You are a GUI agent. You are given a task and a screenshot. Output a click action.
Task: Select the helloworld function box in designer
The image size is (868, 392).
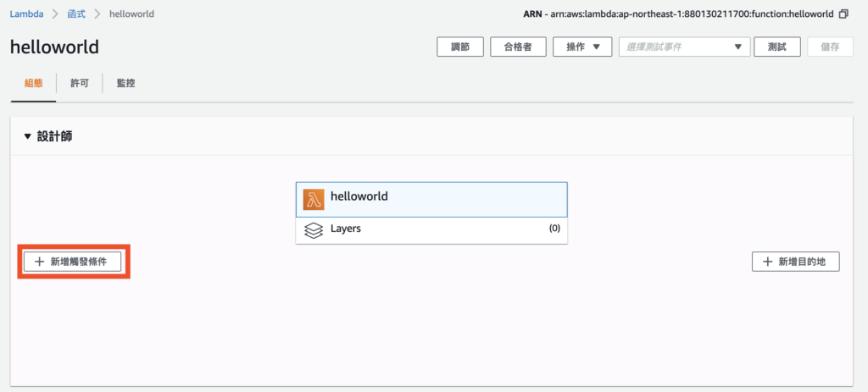tap(431, 200)
